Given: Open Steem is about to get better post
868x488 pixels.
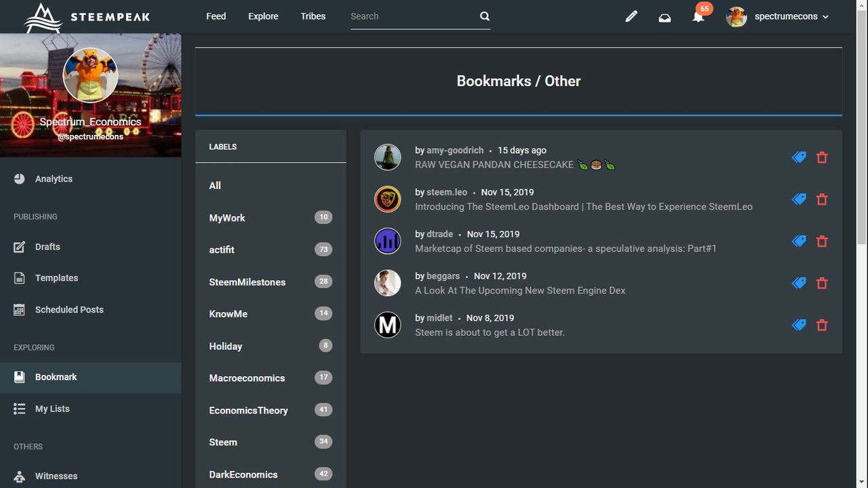Looking at the screenshot, I should point(490,333).
